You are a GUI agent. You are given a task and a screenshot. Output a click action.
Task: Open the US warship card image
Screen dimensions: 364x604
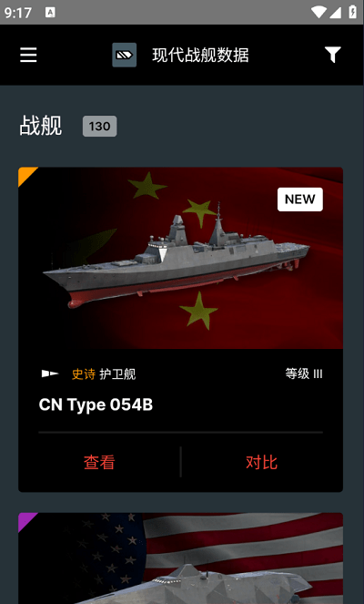[180, 558]
